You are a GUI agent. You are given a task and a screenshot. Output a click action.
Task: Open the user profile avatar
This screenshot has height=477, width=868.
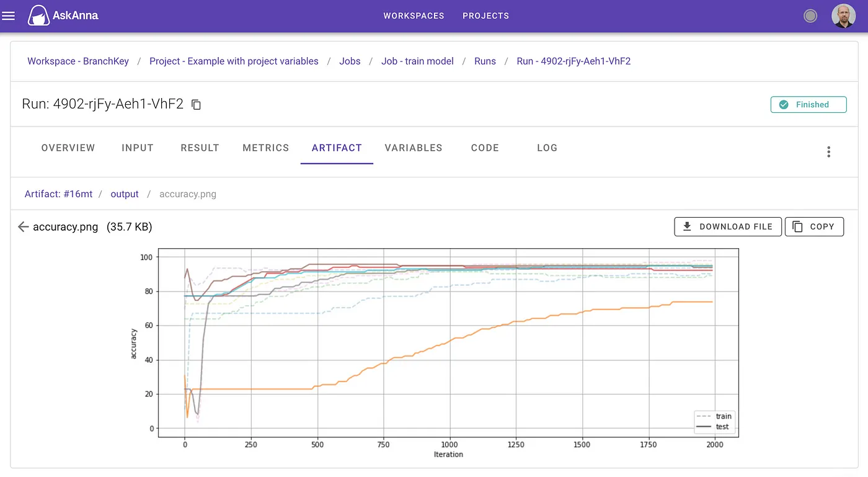coord(843,16)
